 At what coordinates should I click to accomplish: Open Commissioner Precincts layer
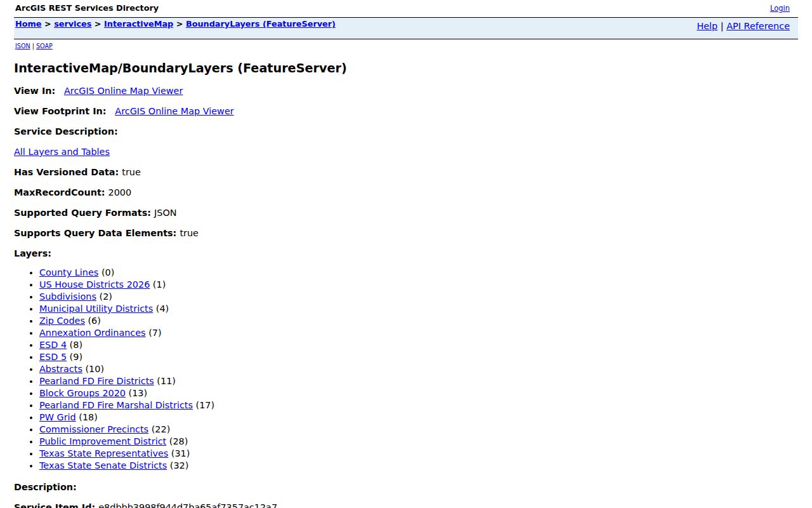click(x=94, y=429)
